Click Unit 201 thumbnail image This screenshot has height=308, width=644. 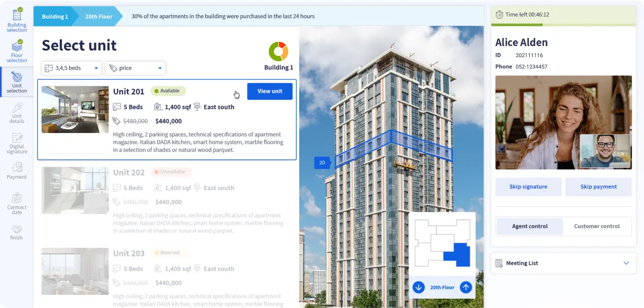coord(75,110)
